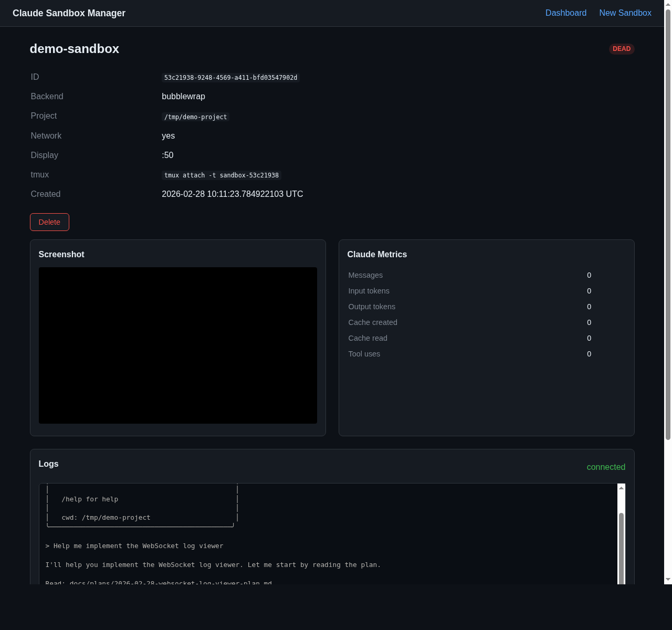This screenshot has height=630, width=672.
Task: Click Claude Sandbox Manager header title
Action: click(x=69, y=13)
